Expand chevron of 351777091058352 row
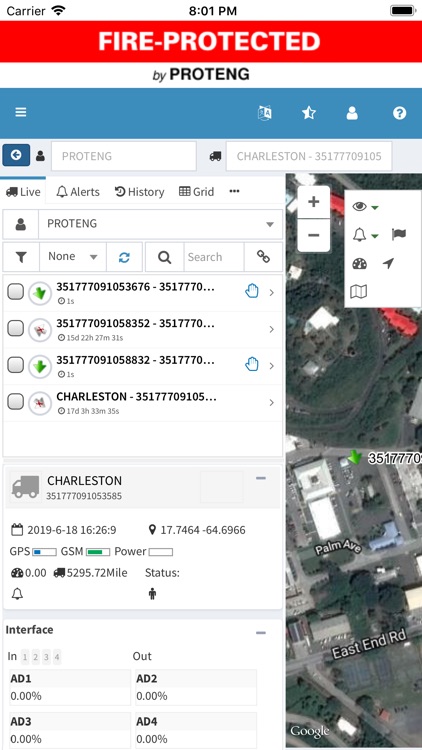Screen dimensions: 422x750 (x=272, y=329)
